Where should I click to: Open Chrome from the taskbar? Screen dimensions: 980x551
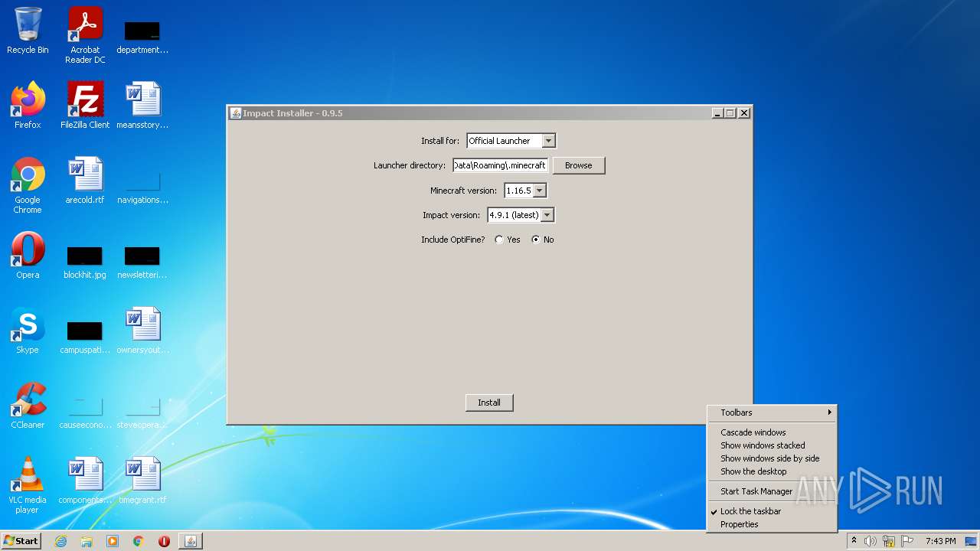coord(139,541)
